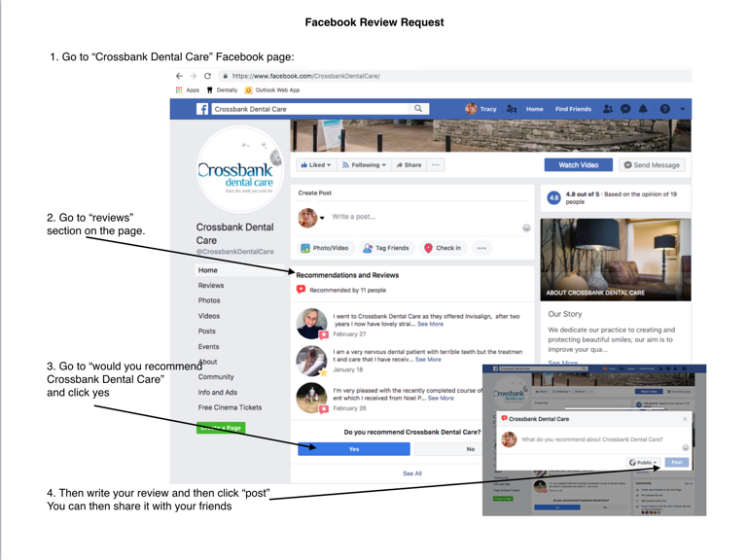Click the emoji icon in recommendation popup
The image size is (748, 560).
tap(685, 447)
